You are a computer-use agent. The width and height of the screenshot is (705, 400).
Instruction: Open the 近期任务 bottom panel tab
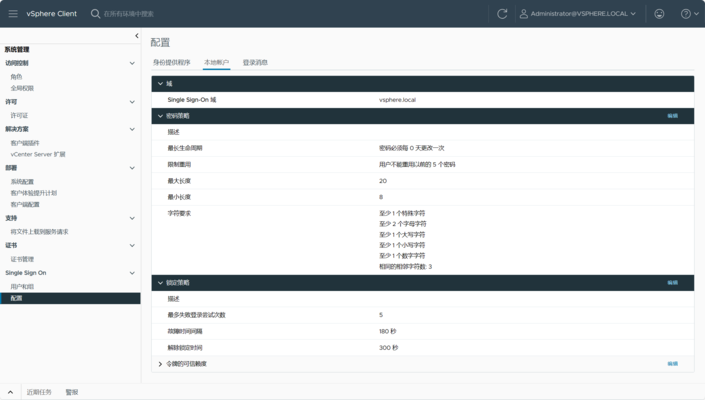click(39, 392)
